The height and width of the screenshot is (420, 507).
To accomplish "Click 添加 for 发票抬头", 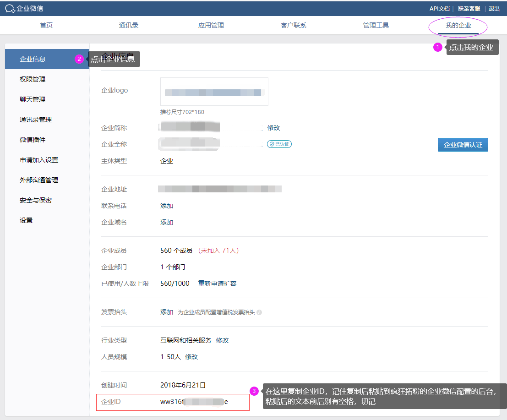I will (167, 312).
